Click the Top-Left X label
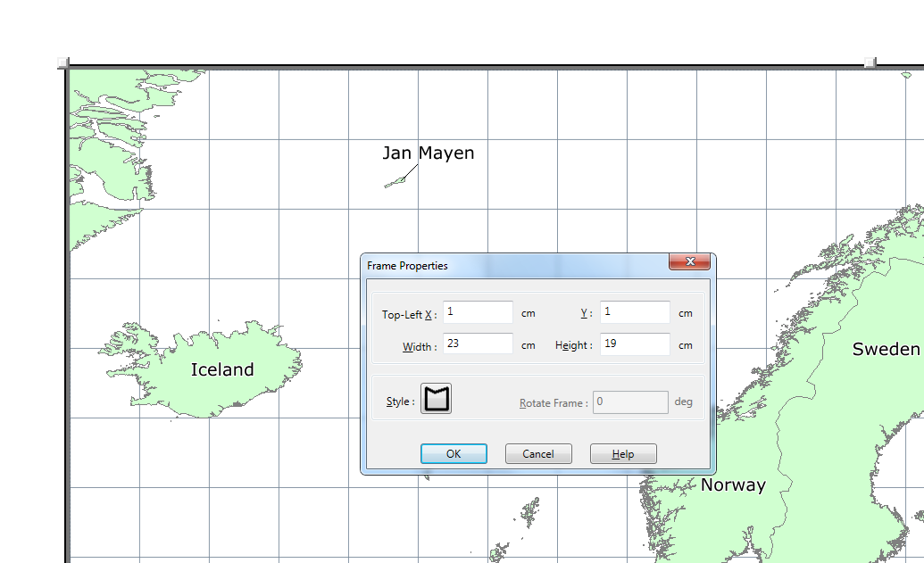 pyautogui.click(x=409, y=314)
